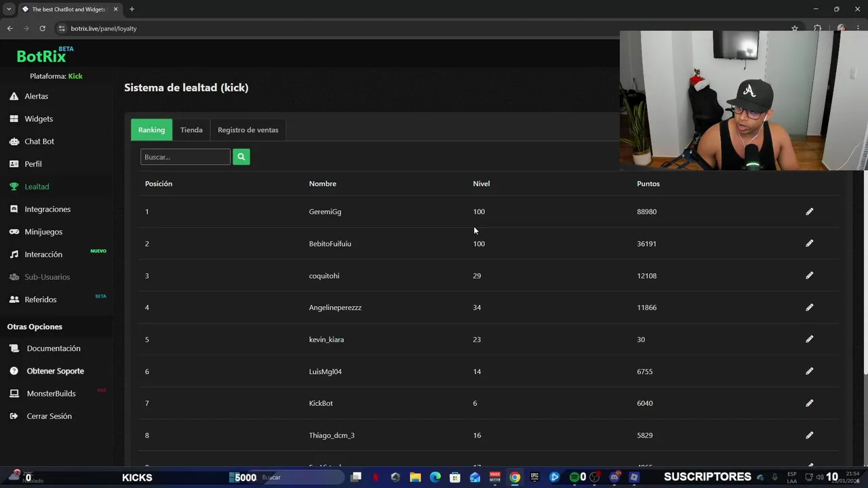The height and width of the screenshot is (488, 868).
Task: Click the Integraciones sidebar icon
Action: tap(14, 209)
